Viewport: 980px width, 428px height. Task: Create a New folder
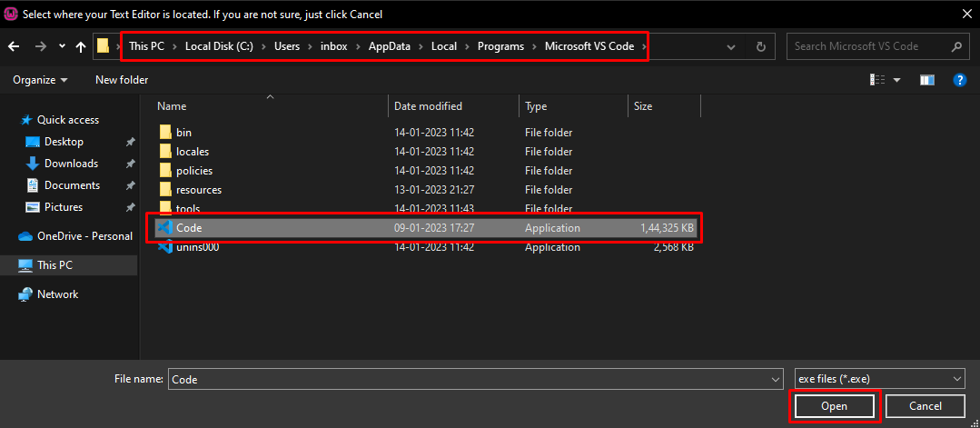(122, 79)
